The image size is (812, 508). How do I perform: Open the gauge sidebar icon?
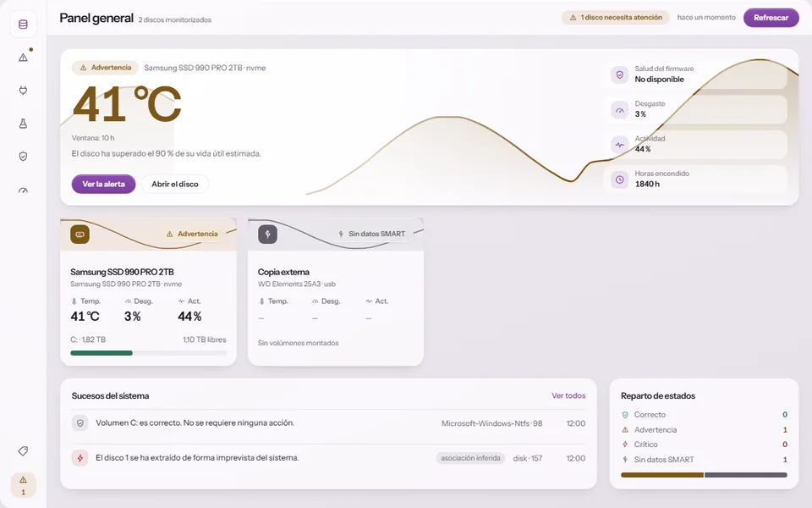pyautogui.click(x=24, y=190)
